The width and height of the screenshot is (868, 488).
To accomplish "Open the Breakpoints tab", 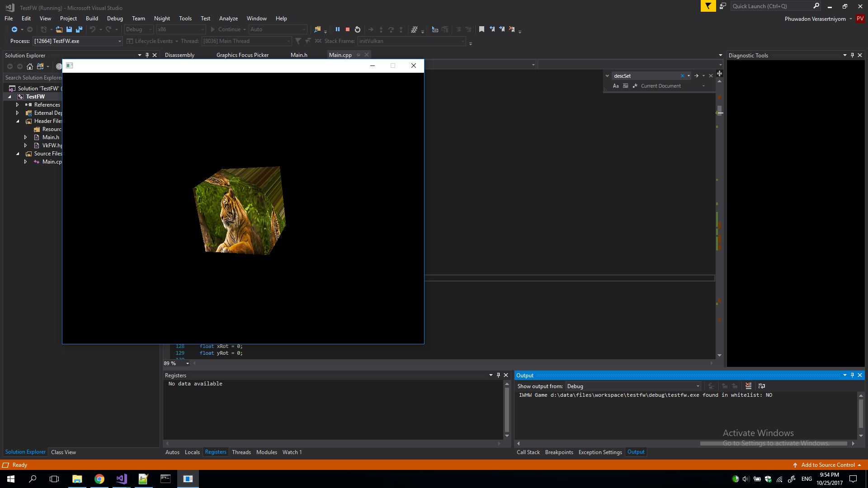I will coord(559,452).
